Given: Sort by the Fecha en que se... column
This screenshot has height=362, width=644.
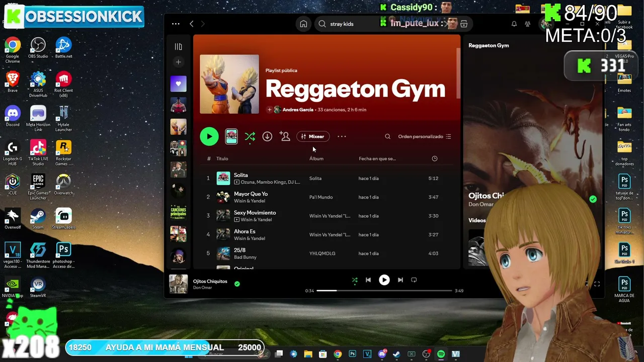Looking at the screenshot, I should (377, 158).
